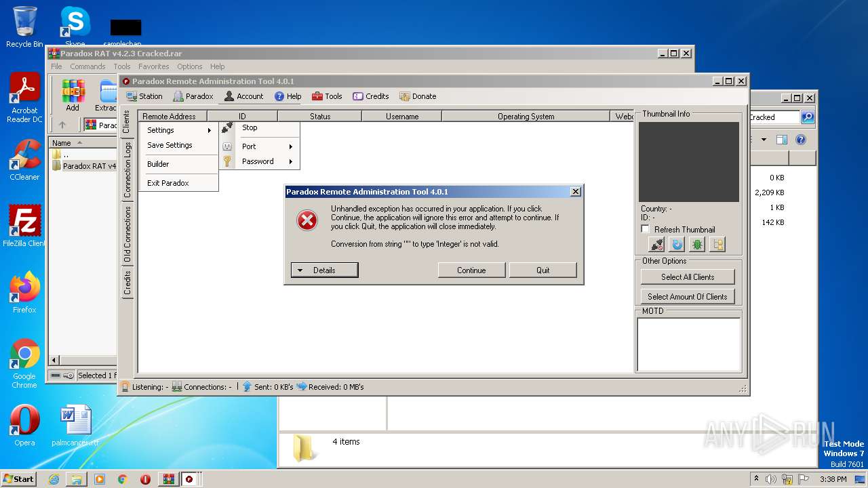This screenshot has width=868, height=488.
Task: Open the Skype desktop shortcut
Action: point(75,27)
